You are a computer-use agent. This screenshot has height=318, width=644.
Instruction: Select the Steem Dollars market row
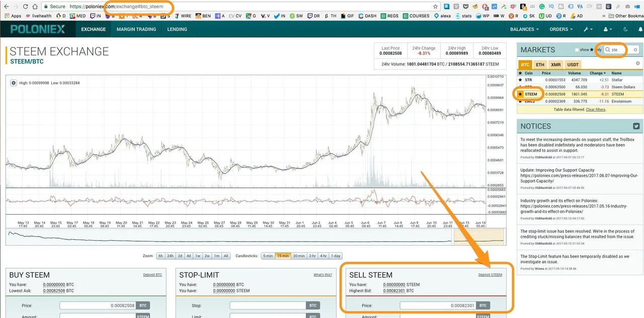pos(580,87)
